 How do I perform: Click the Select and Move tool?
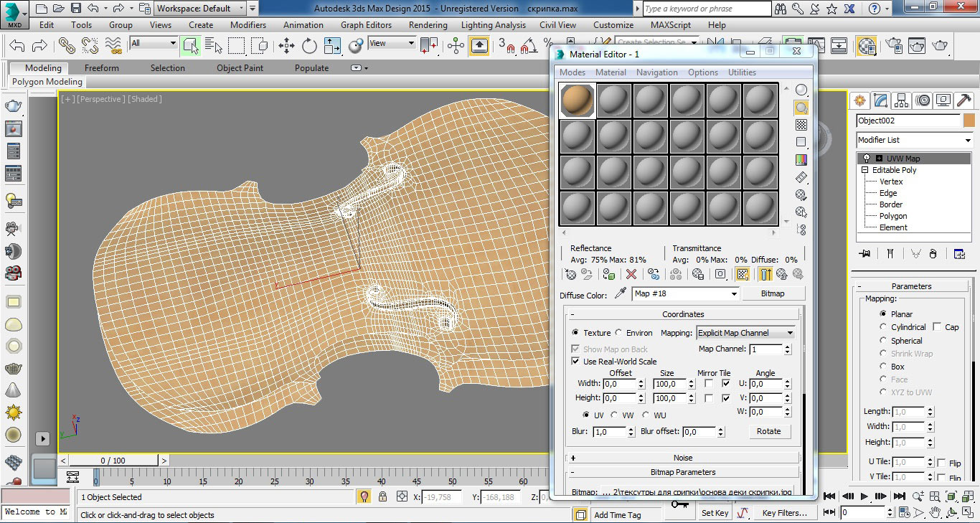pyautogui.click(x=286, y=46)
